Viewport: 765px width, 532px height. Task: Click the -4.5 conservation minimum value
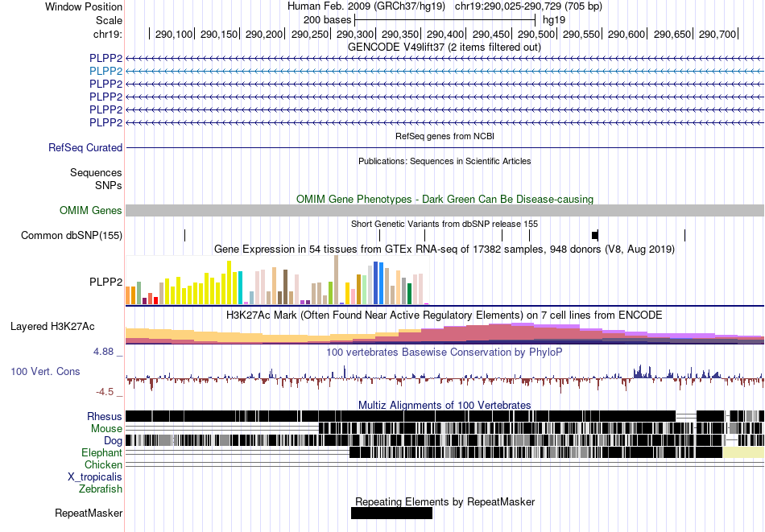click(105, 392)
